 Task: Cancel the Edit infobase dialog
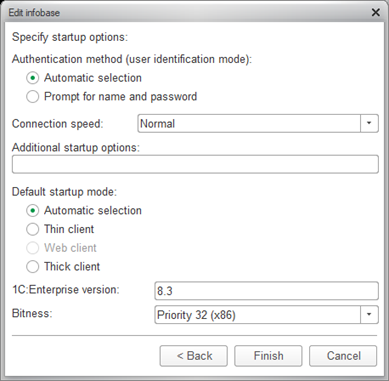(343, 356)
